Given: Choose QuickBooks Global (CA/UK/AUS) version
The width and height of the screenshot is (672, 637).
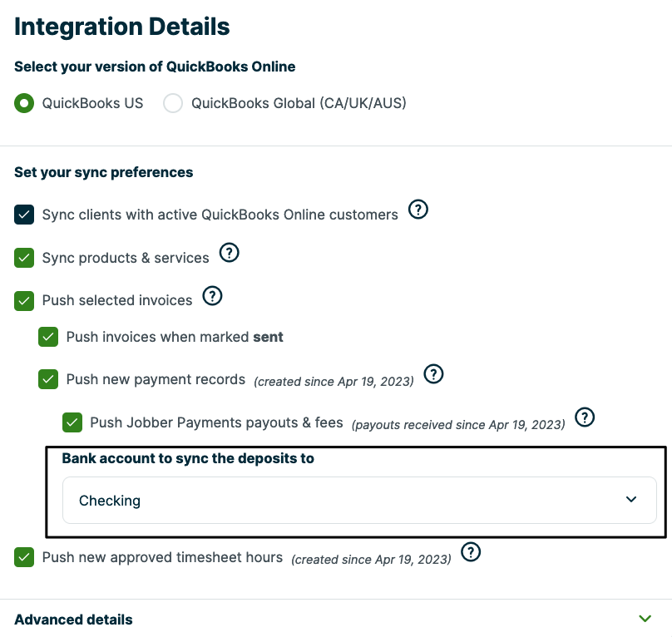Looking at the screenshot, I should tap(173, 104).
